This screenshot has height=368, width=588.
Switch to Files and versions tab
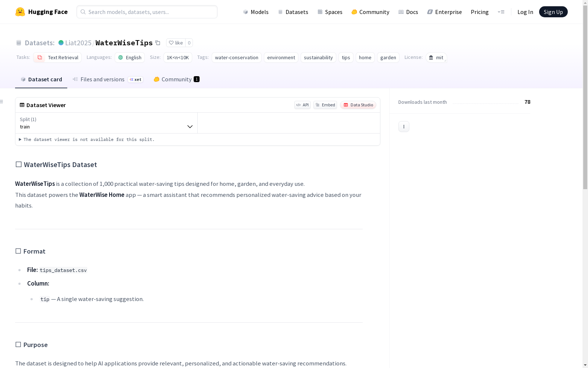[108, 79]
